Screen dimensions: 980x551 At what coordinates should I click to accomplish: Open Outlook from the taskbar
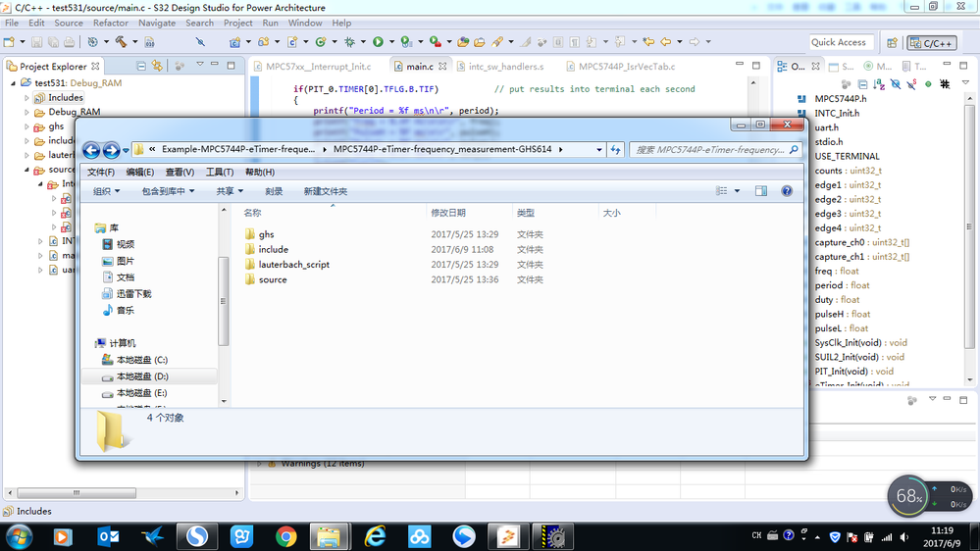(109, 536)
